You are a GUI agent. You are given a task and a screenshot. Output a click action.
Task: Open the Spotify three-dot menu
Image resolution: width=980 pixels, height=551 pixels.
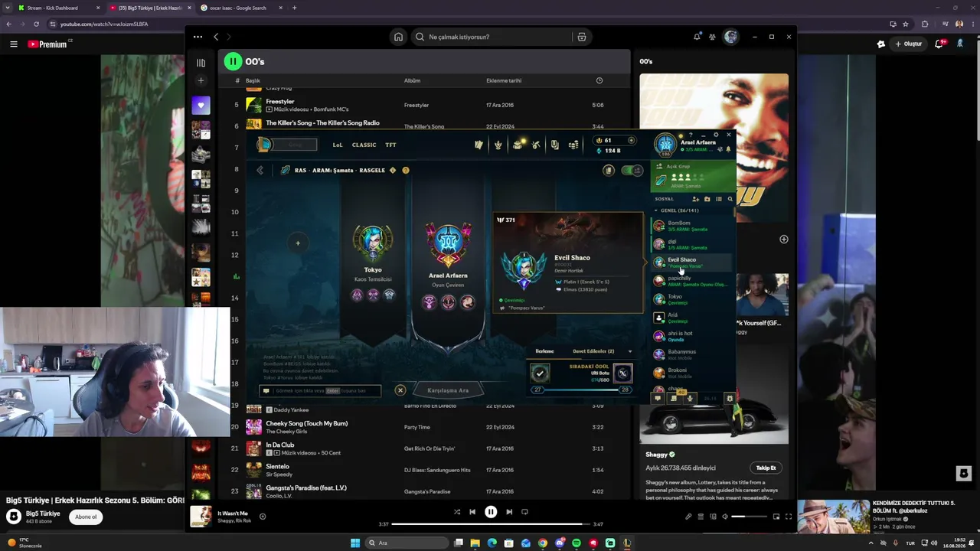198,37
